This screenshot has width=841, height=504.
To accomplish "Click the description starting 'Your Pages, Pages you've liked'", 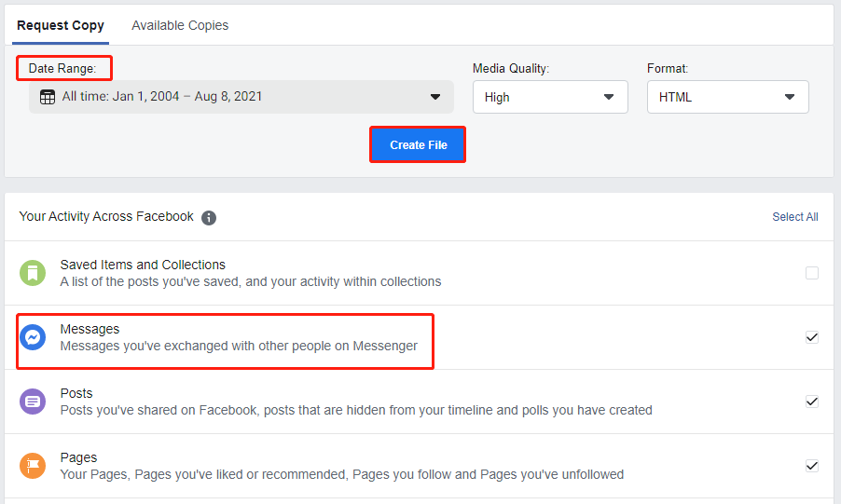I will pos(341,474).
